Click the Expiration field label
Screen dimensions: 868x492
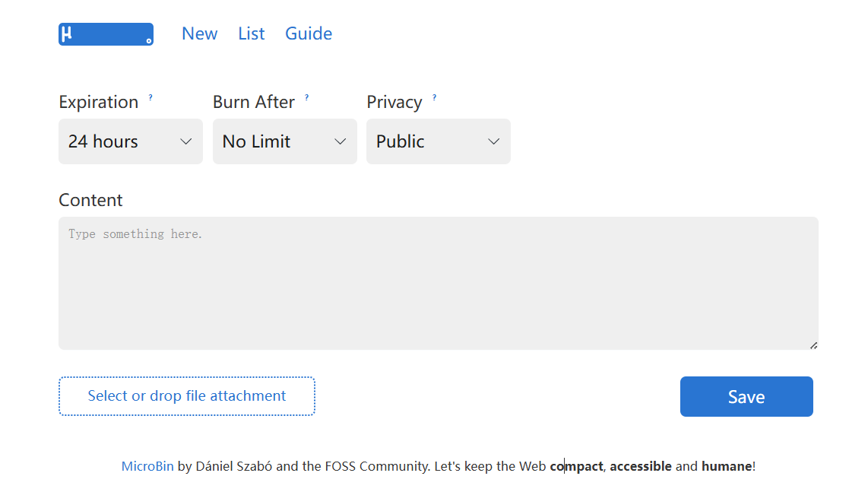pyautogui.click(x=98, y=102)
